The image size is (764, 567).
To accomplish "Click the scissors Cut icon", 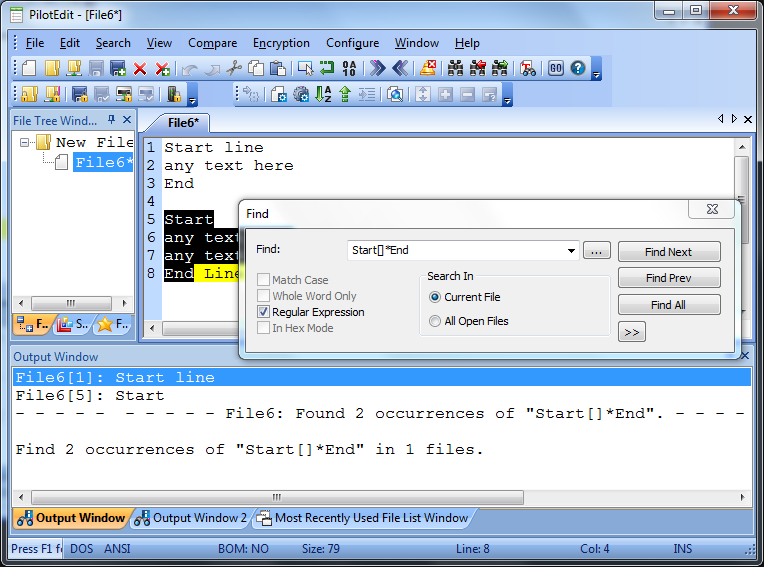I will click(x=234, y=69).
